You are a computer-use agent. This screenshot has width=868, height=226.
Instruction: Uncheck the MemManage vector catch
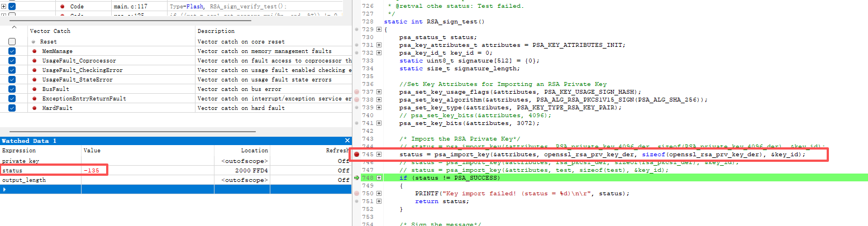pyautogui.click(x=12, y=51)
